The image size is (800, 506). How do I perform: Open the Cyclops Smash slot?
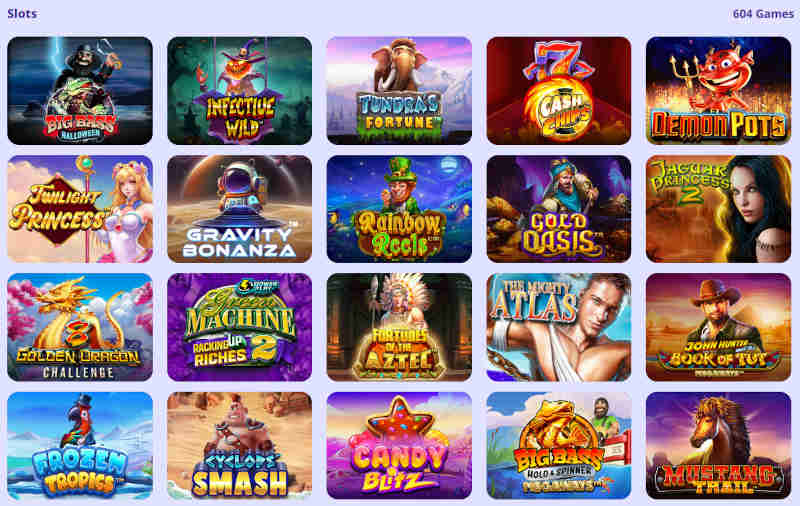click(240, 446)
